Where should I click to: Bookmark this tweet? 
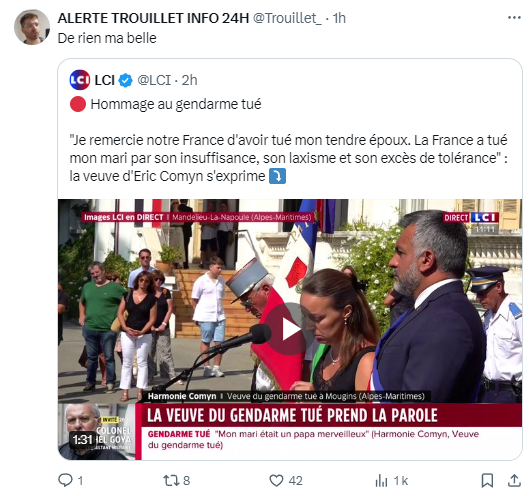point(487,480)
